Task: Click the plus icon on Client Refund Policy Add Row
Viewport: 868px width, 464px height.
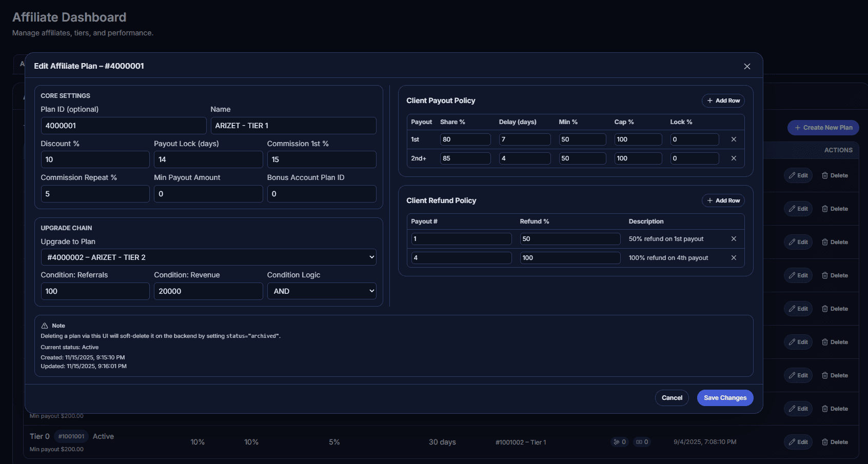Action: pos(709,200)
